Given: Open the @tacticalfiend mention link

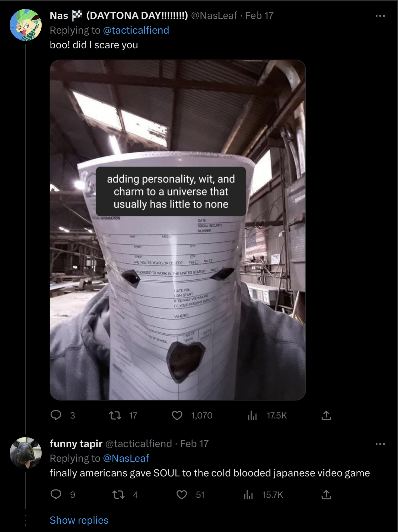Looking at the screenshot, I should (136, 30).
